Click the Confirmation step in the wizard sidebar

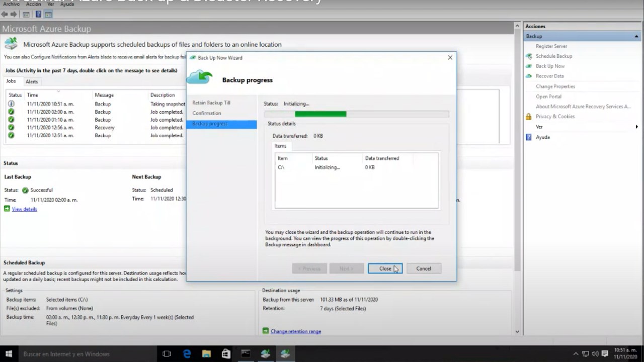coord(207,113)
